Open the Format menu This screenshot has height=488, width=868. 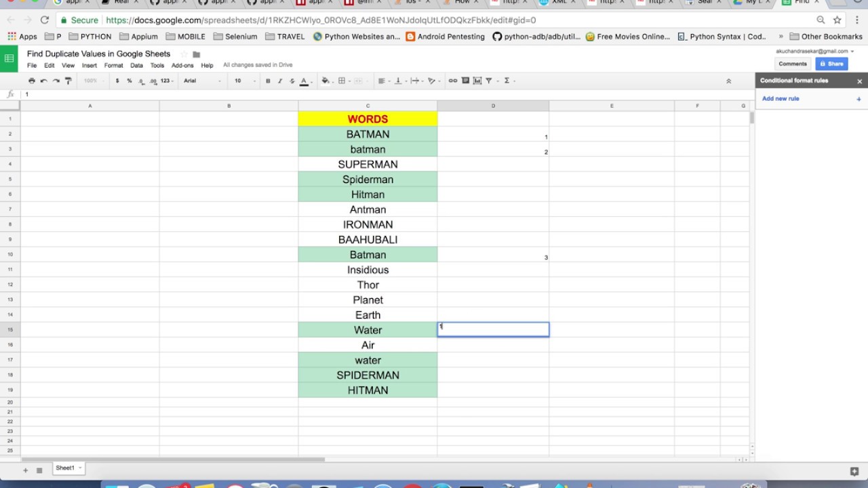(114, 66)
